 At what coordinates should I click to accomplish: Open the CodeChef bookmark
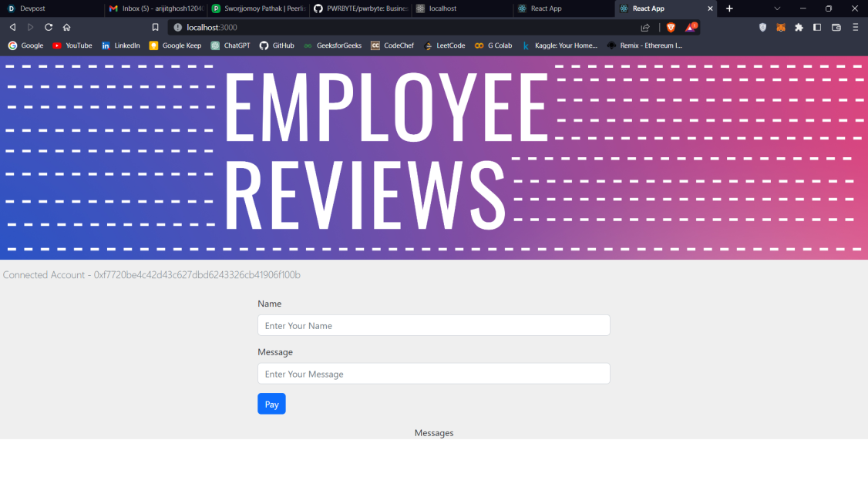pyautogui.click(x=392, y=45)
